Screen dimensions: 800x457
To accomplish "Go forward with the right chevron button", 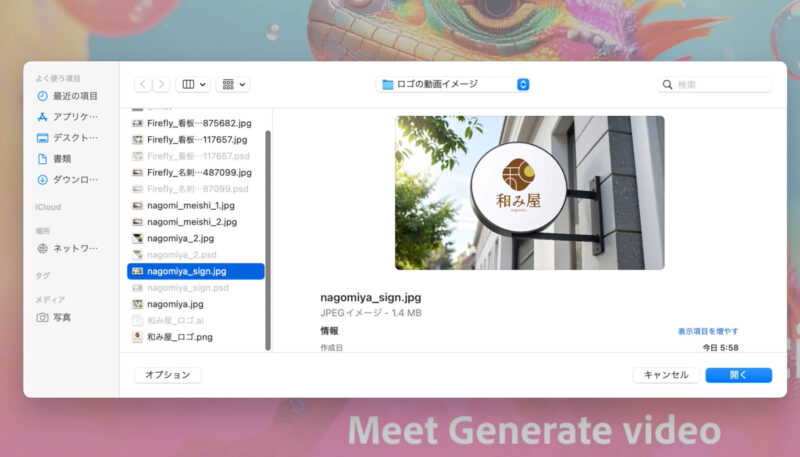I will 161,84.
